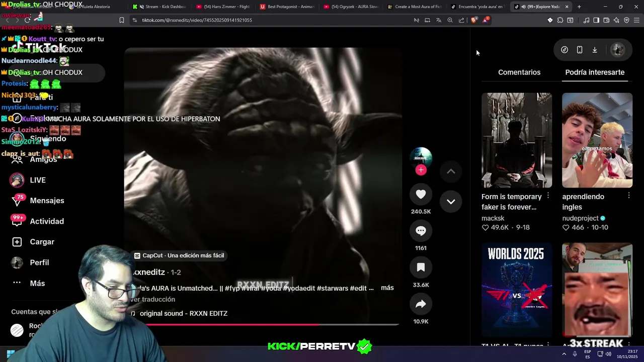Open the taskbar microphone icon
644x362 pixels.
[575, 354]
